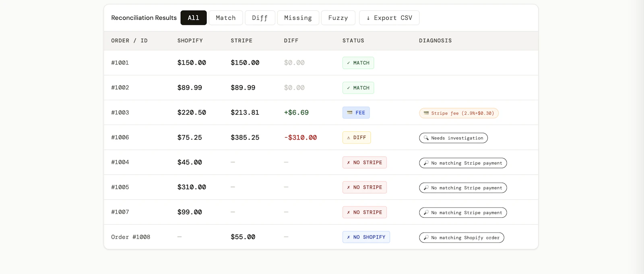Select order ID #1001
This screenshot has height=274, width=644.
[x=120, y=63]
